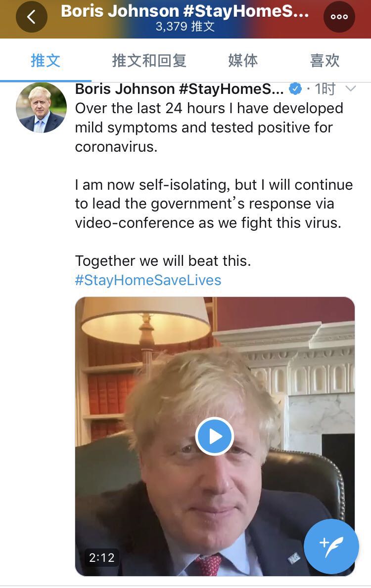Tap the lamp area of video thumbnail
This screenshot has height=588, width=371.
tap(145, 320)
